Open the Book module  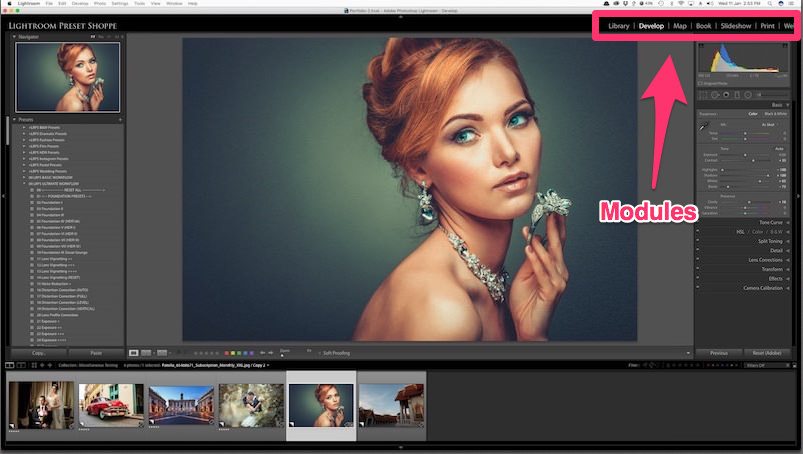pos(703,26)
